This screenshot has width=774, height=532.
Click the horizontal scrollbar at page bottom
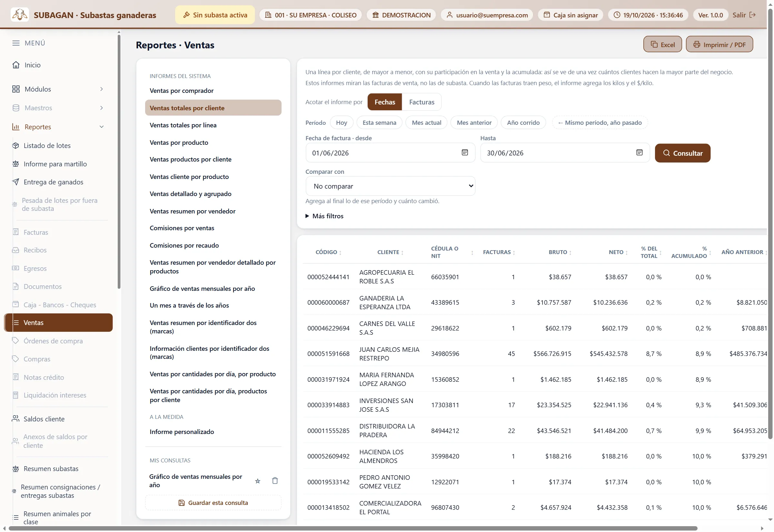tap(353, 529)
